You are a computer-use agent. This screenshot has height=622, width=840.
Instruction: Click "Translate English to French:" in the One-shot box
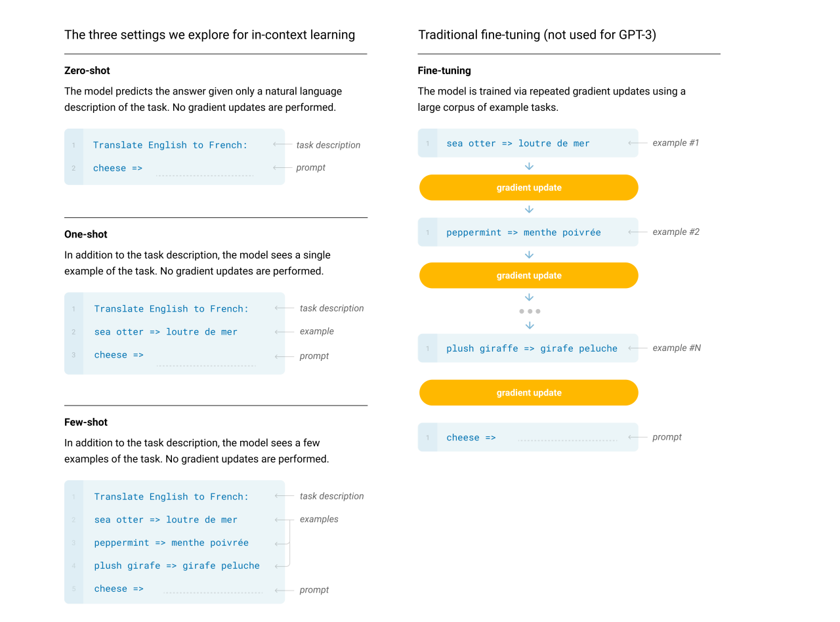click(x=171, y=308)
